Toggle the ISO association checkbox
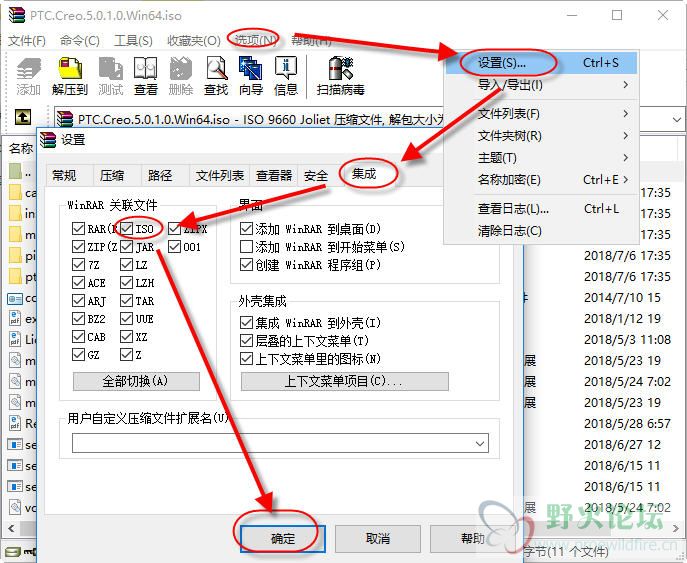Image resolution: width=687 pixels, height=563 pixels. [126, 228]
